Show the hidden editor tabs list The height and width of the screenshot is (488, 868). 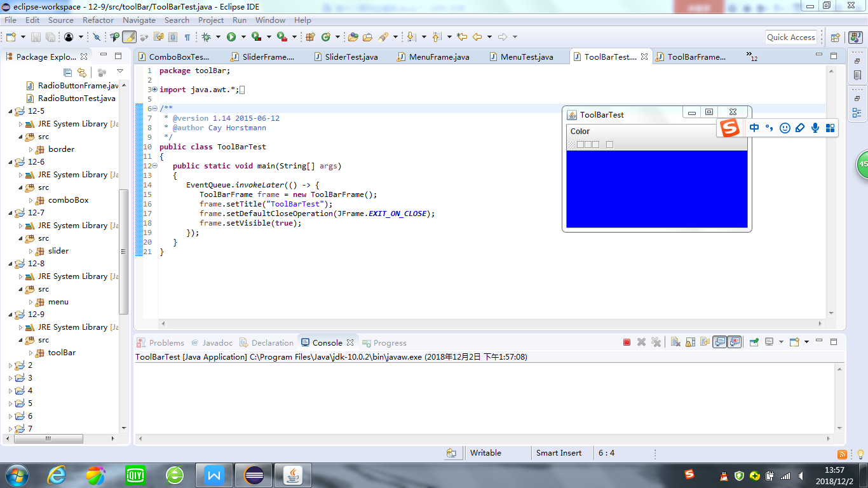point(752,56)
